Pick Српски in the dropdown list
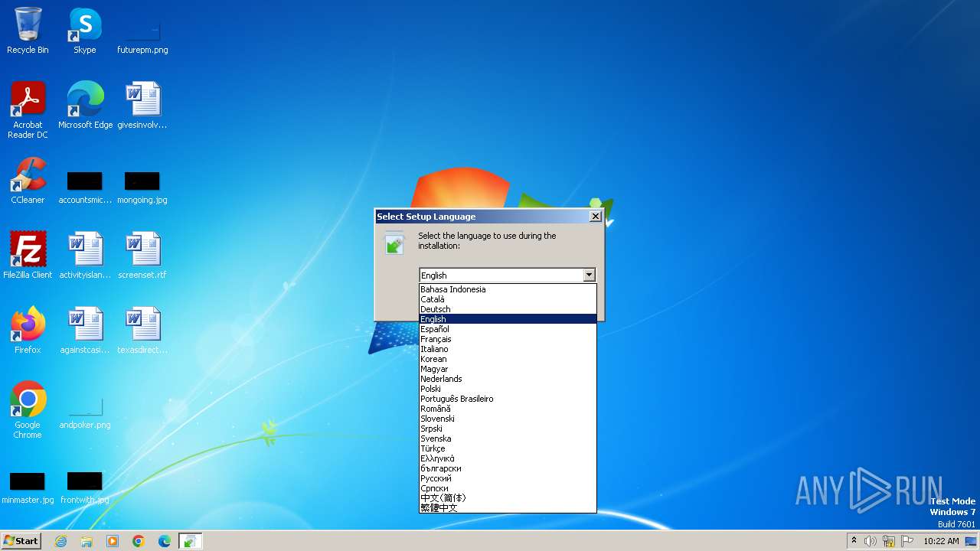The width and height of the screenshot is (980, 551). click(508, 488)
